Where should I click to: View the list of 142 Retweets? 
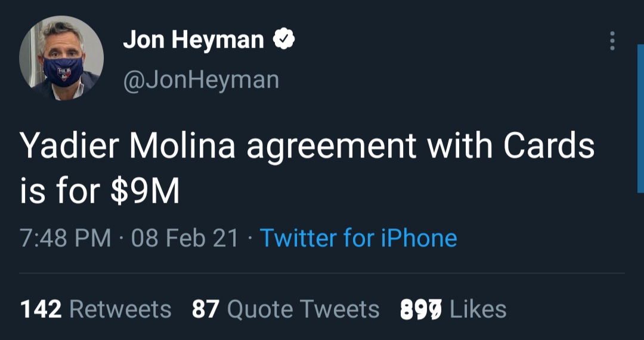[96, 310]
